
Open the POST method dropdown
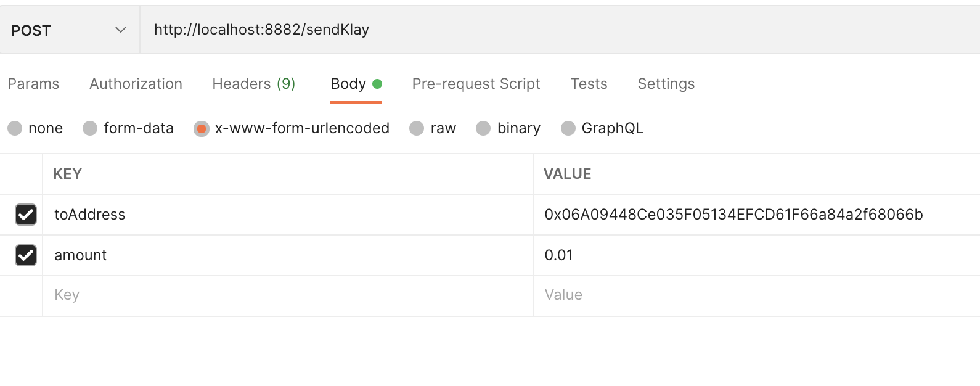[x=69, y=30]
